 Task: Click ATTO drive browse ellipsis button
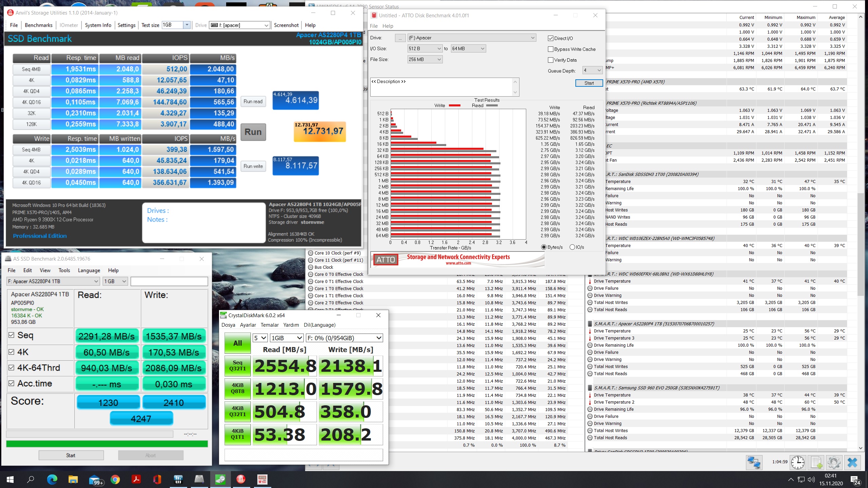pos(400,38)
